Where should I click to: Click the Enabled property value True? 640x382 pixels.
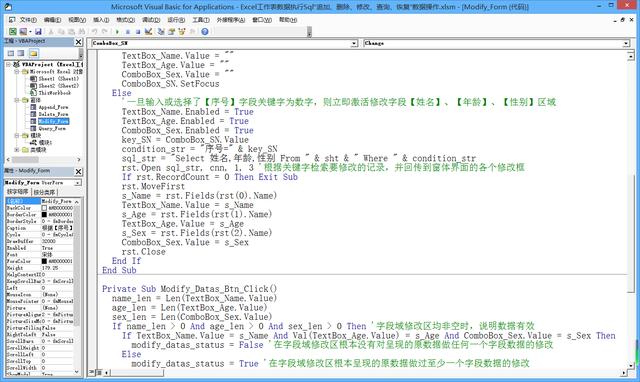(x=57, y=248)
